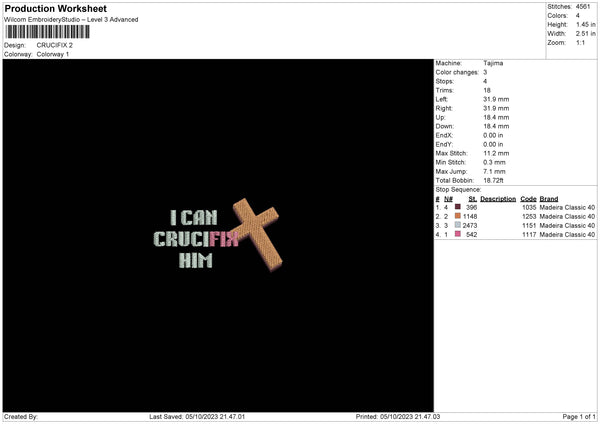Screen dimensions: 600x424
Task: Click the Code column header
Action: 528,199
